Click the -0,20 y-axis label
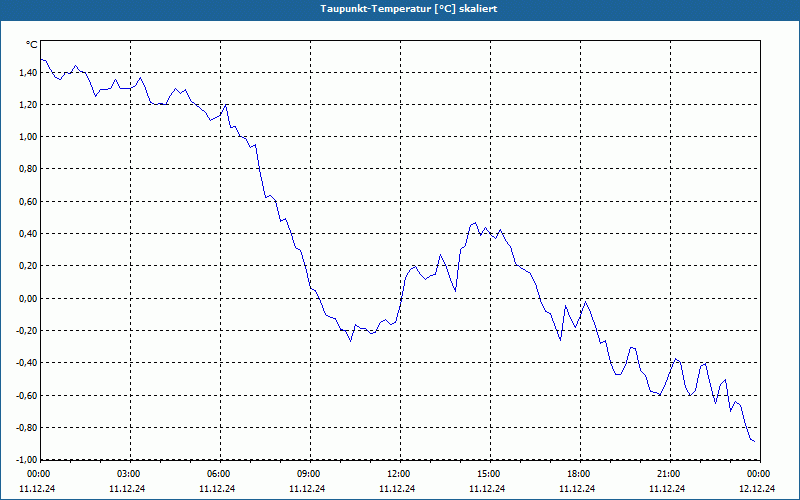The image size is (800, 500). [27, 331]
